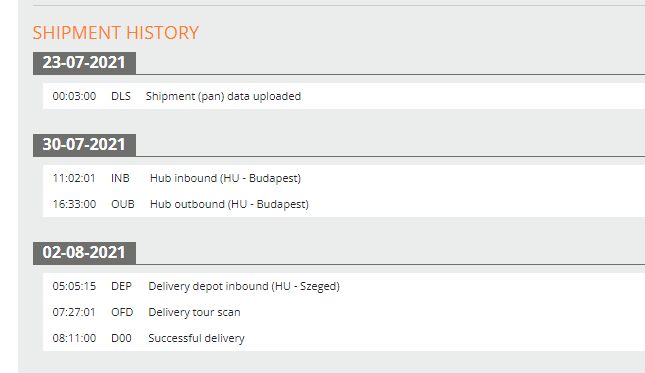
Task: Click the DLS status code
Action: point(121,96)
